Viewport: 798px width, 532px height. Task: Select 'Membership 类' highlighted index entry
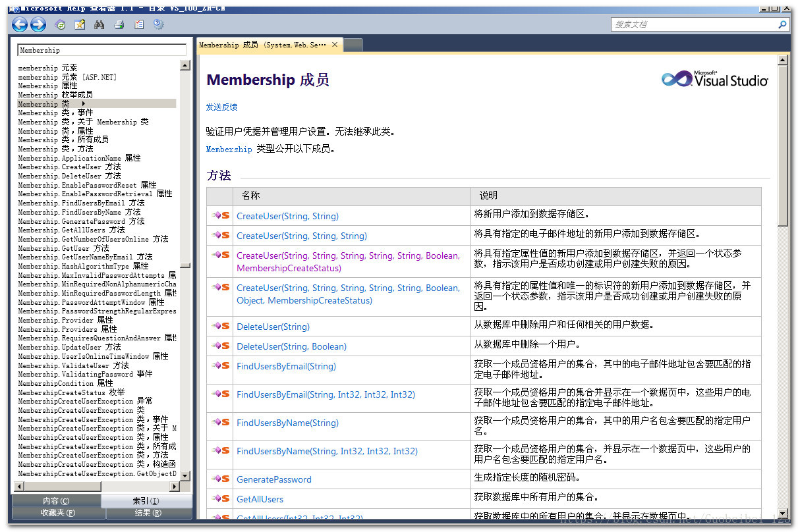click(96, 103)
